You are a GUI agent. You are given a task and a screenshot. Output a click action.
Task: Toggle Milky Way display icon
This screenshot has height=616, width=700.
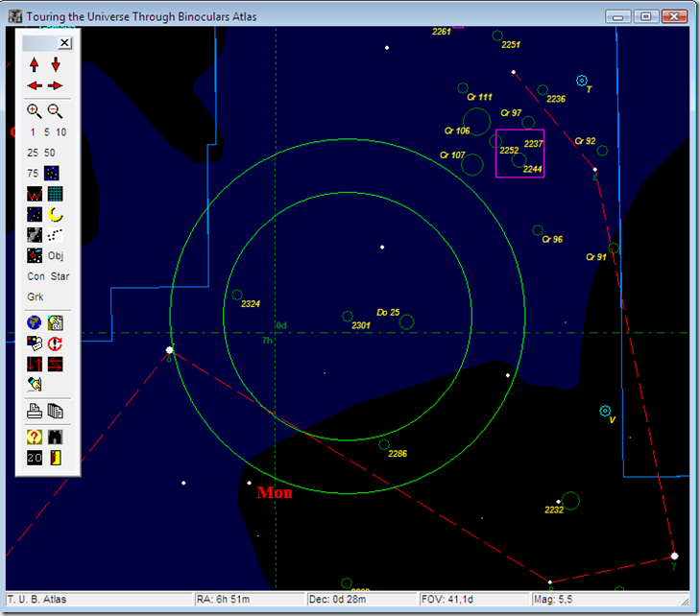coord(35,235)
